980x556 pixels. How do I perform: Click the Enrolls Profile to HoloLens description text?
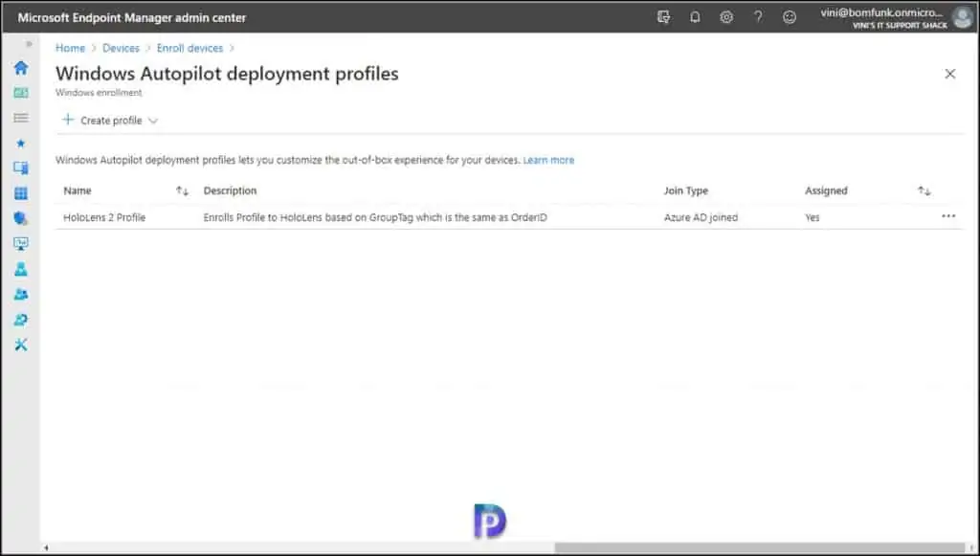tap(375, 217)
